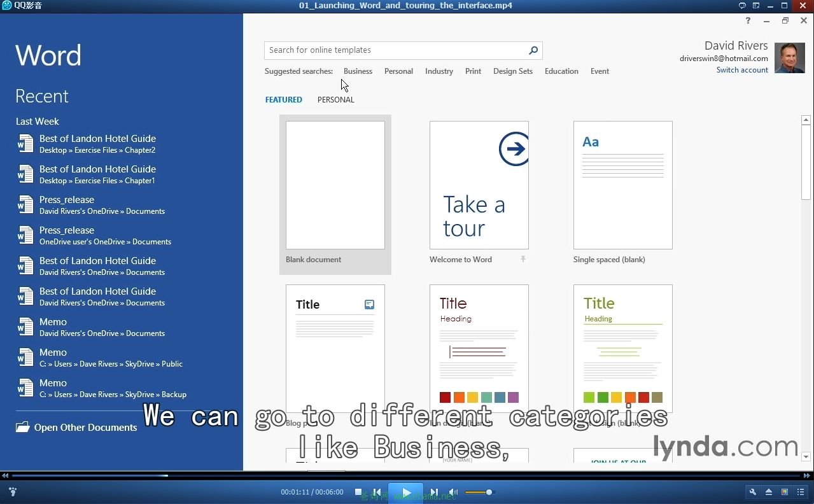Click scrollbar down arrow in template list
The image size is (814, 504).
pos(806,456)
